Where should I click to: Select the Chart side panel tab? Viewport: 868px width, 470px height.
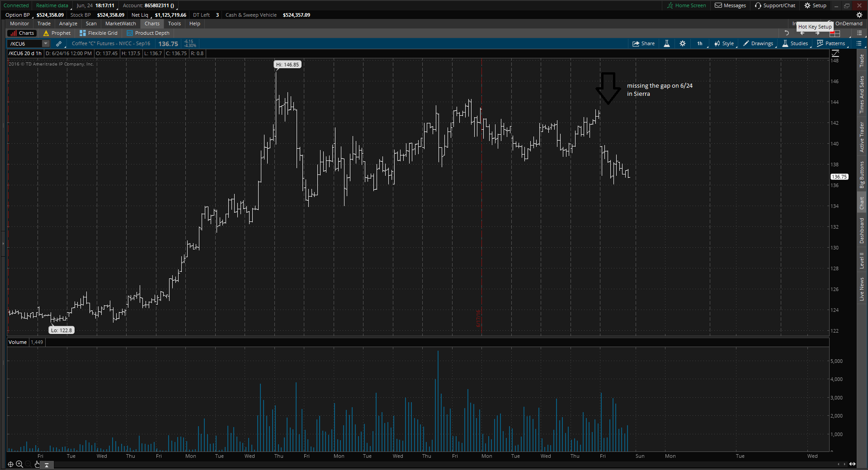pos(862,203)
